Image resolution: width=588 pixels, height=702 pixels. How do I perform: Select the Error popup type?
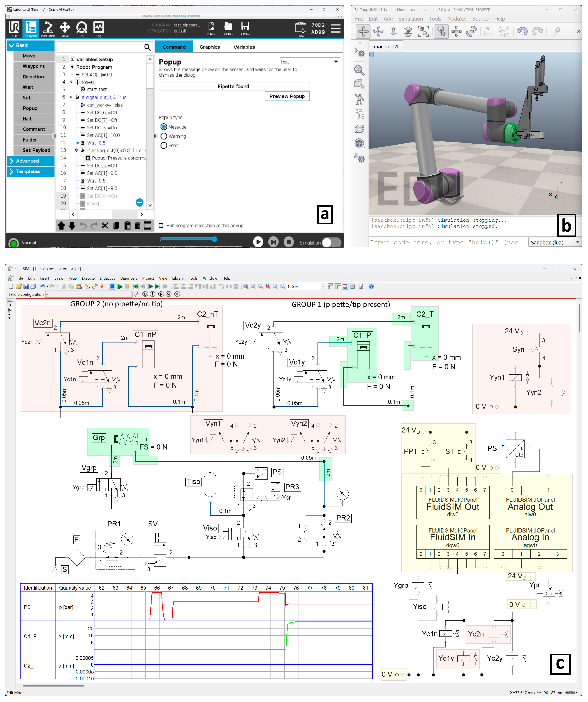coord(164,146)
